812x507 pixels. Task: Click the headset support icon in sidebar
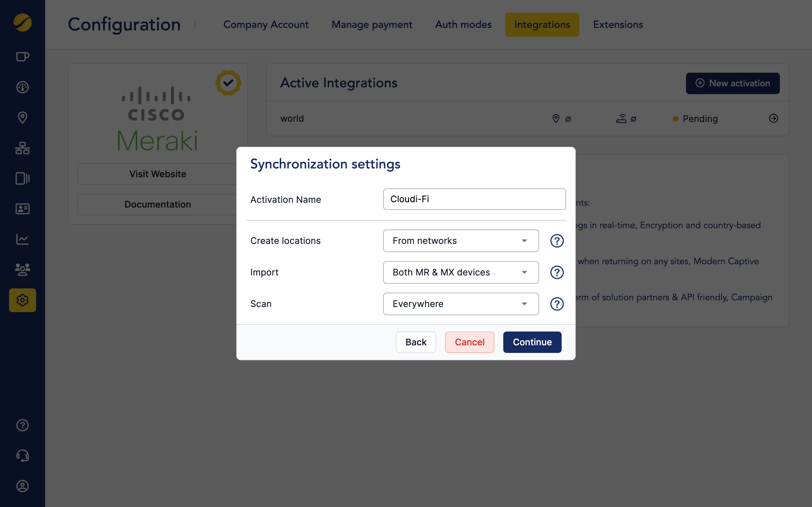click(22, 455)
